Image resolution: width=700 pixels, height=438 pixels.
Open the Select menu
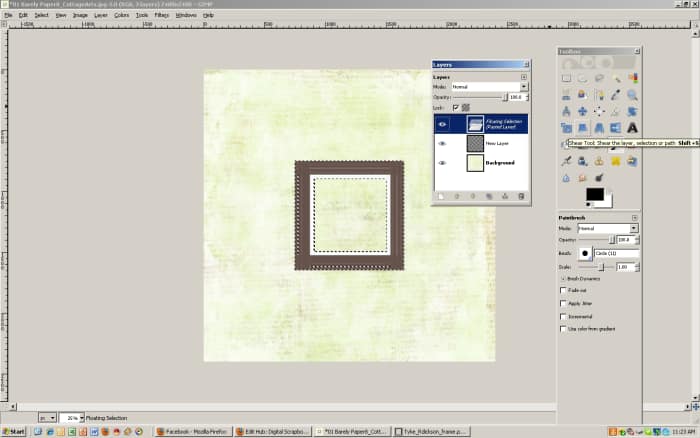click(x=42, y=15)
